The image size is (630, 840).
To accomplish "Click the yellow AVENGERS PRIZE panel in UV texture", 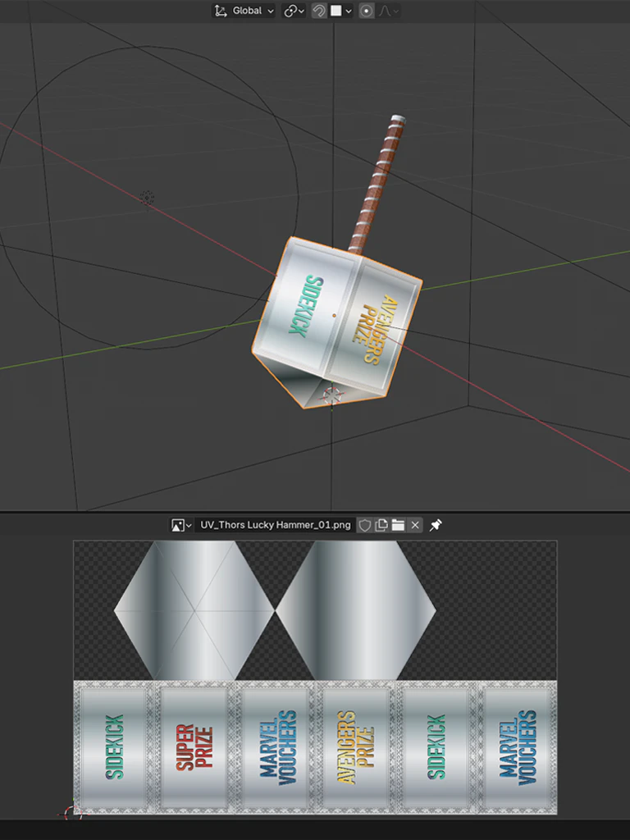I will tap(355, 747).
